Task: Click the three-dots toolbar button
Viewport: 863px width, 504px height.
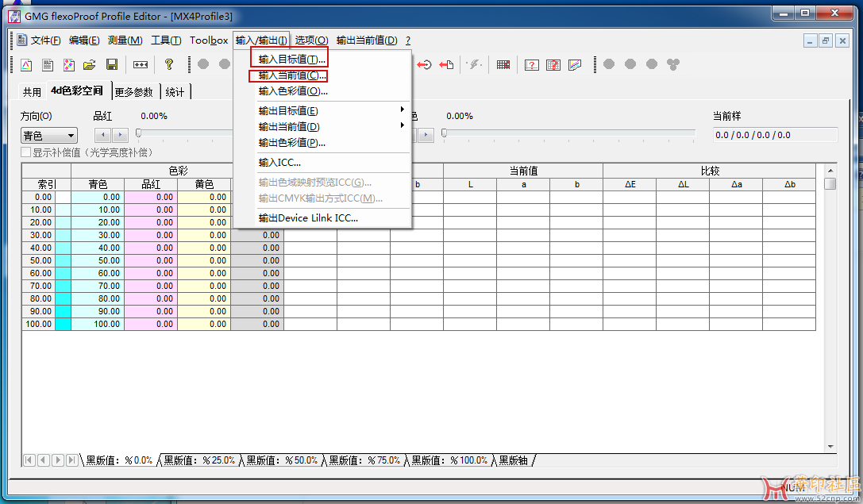Action: point(141,65)
